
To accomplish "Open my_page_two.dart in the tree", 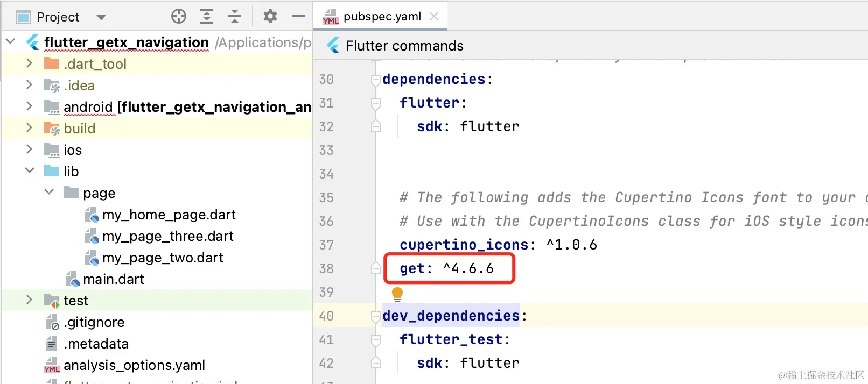I will (x=163, y=258).
